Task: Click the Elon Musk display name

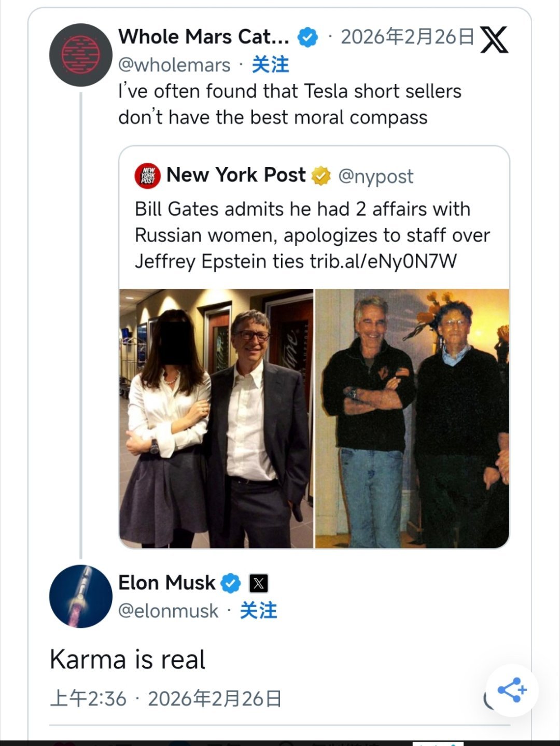Action: [x=166, y=583]
